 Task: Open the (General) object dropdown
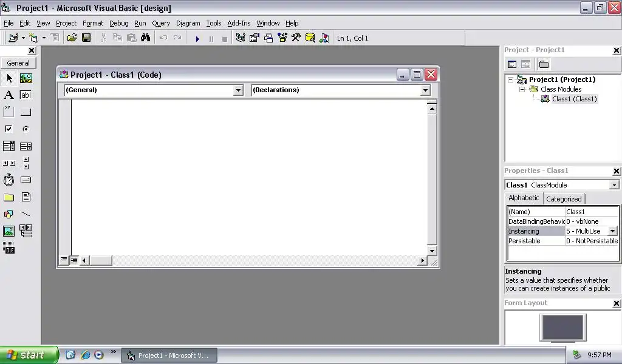pos(238,90)
